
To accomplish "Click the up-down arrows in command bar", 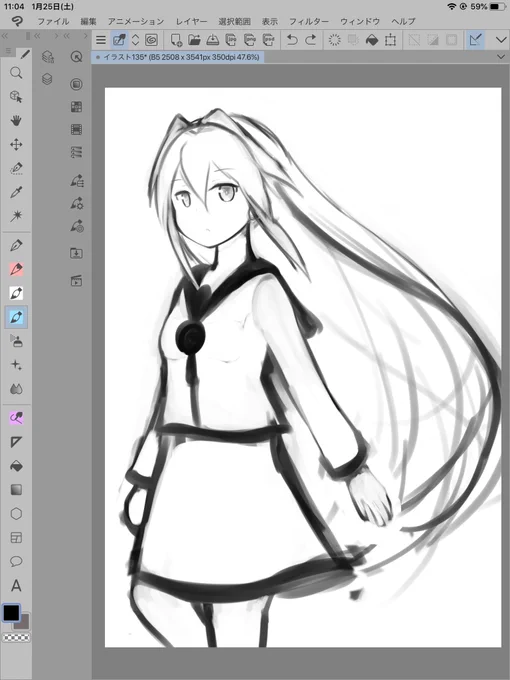I will coord(135,40).
